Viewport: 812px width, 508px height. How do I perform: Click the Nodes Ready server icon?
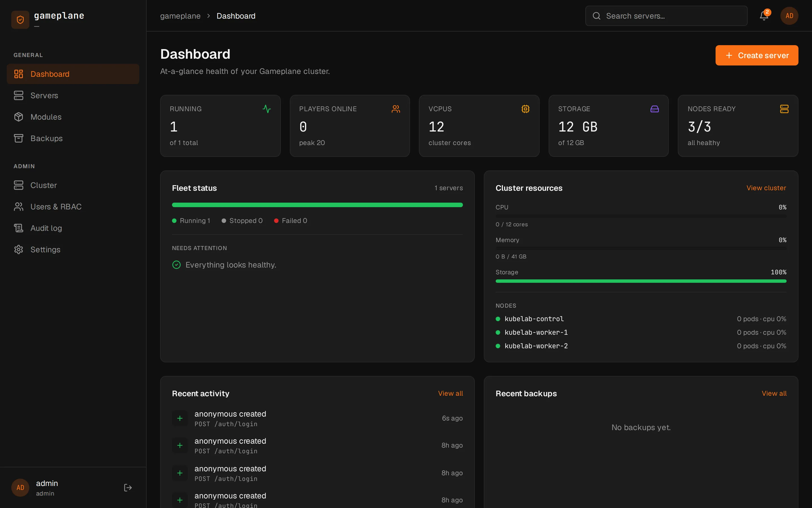click(x=784, y=109)
